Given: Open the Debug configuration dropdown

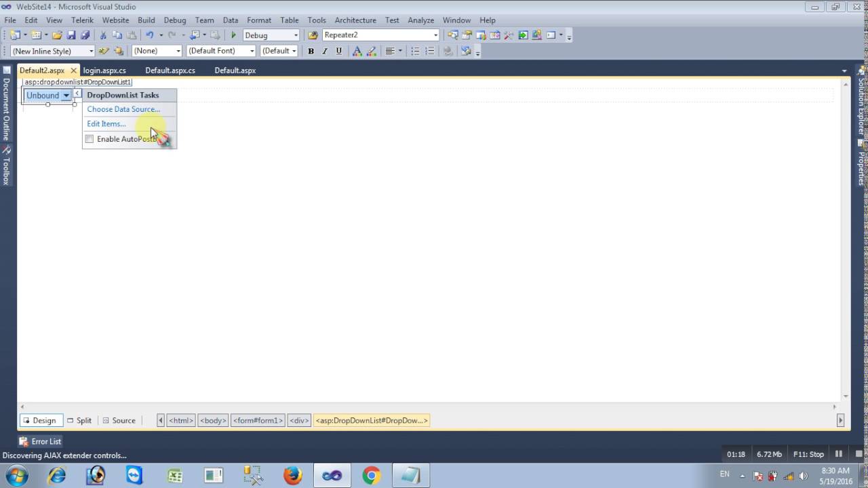Looking at the screenshot, I should click(x=296, y=35).
